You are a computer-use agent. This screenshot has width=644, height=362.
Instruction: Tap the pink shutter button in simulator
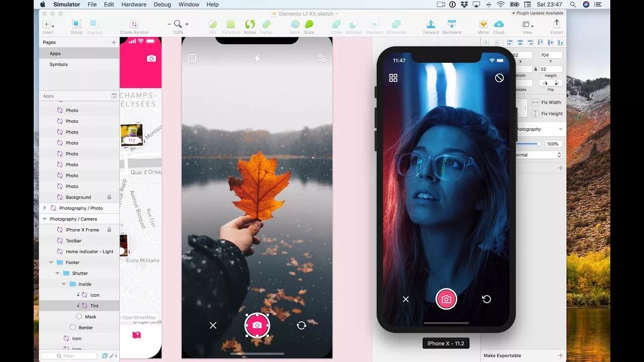446,299
